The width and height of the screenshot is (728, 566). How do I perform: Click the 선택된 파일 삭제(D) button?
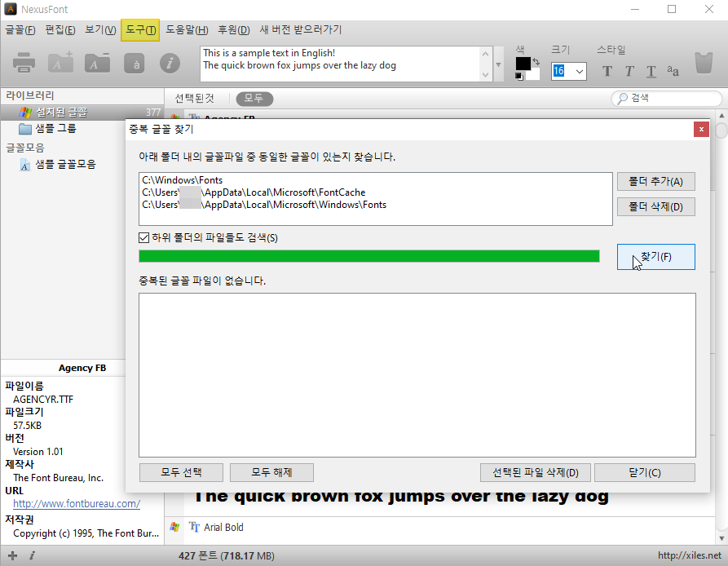tap(536, 473)
